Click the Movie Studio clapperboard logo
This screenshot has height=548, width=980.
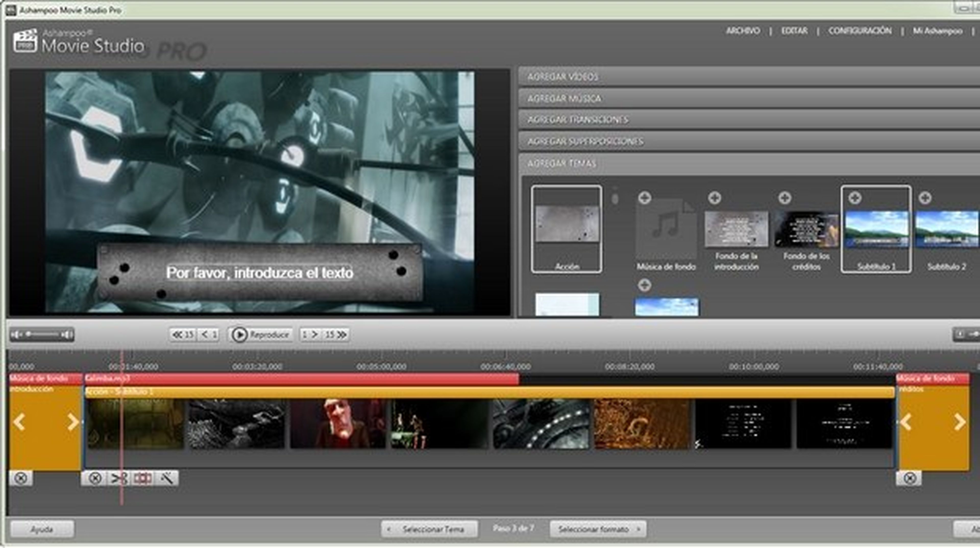(x=25, y=40)
